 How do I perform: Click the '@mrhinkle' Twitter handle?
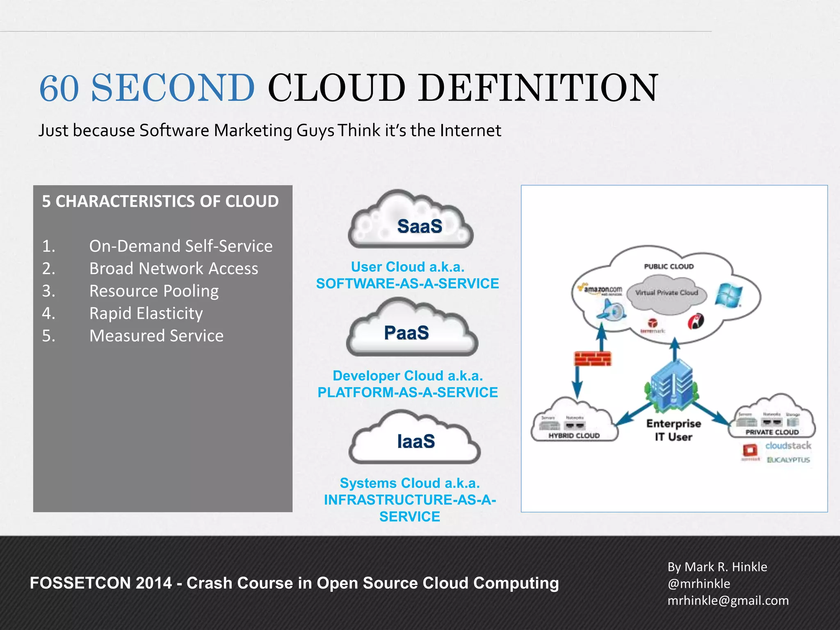click(x=699, y=584)
